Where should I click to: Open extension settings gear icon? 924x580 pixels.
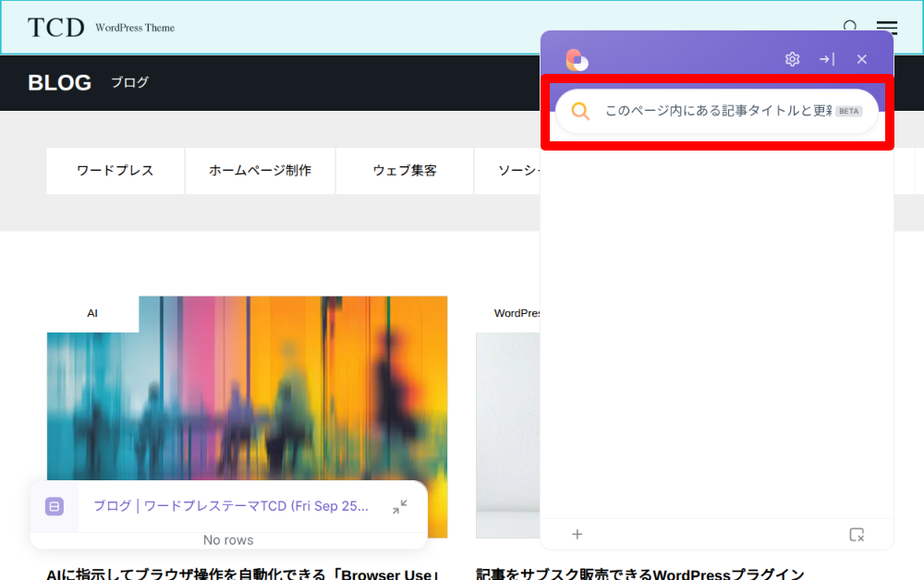coord(792,59)
